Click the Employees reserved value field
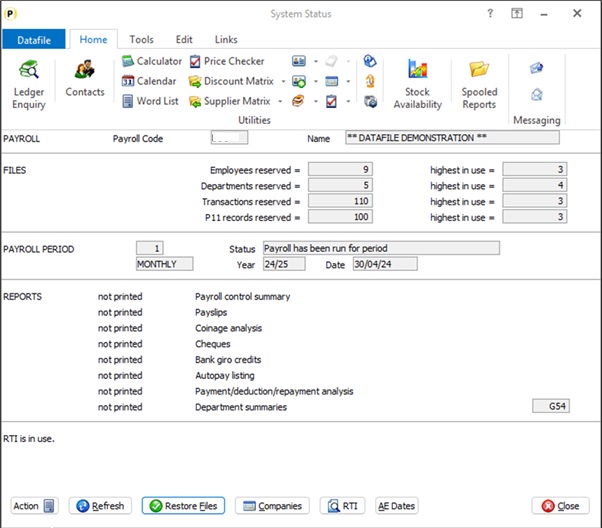This screenshot has width=602, height=528. pyautogui.click(x=340, y=169)
